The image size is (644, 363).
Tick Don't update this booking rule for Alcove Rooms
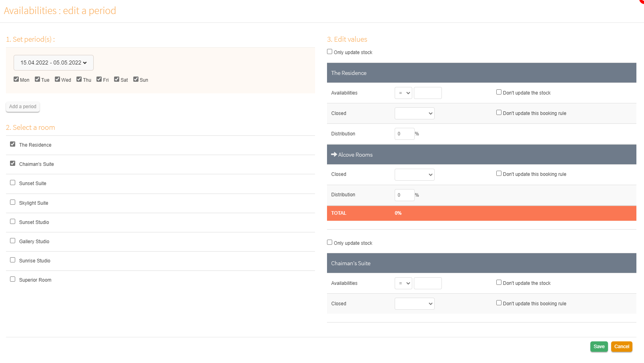tap(499, 173)
